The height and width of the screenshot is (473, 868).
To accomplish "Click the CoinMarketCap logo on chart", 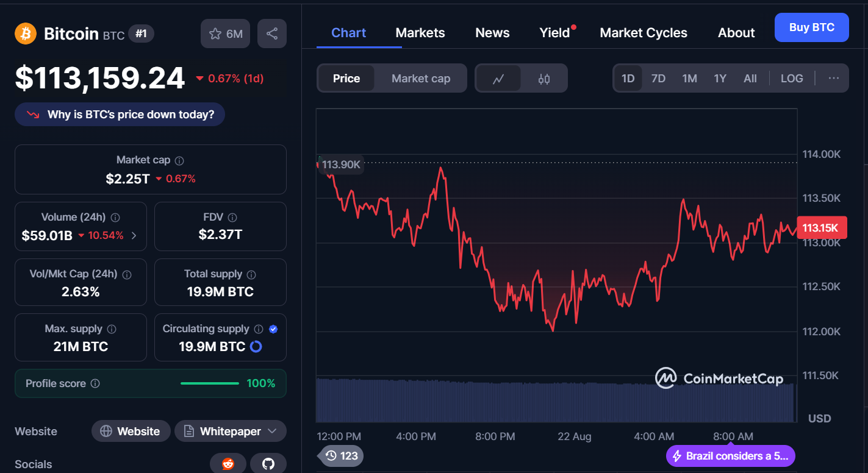I will [719, 379].
